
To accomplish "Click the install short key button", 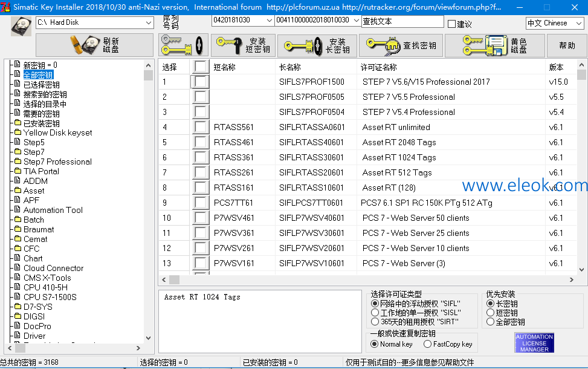I will pos(243,45).
